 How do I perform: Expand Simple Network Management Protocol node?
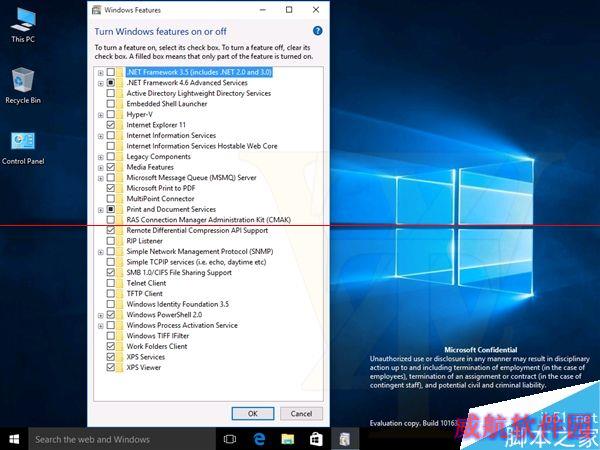[100, 252]
